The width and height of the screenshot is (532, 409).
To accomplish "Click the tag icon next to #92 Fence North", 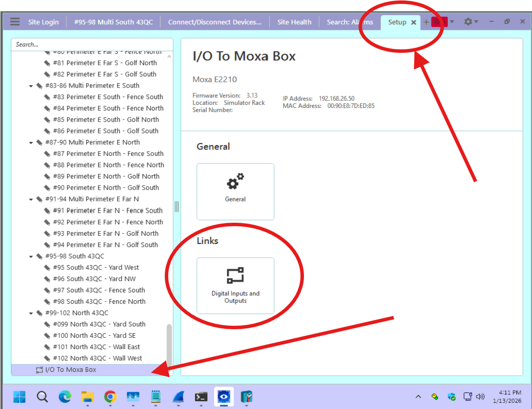I will 48,222.
